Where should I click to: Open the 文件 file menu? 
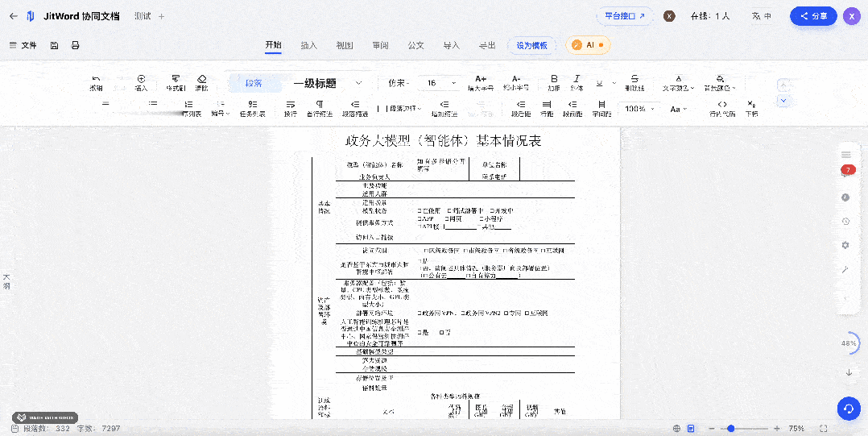tap(23, 45)
